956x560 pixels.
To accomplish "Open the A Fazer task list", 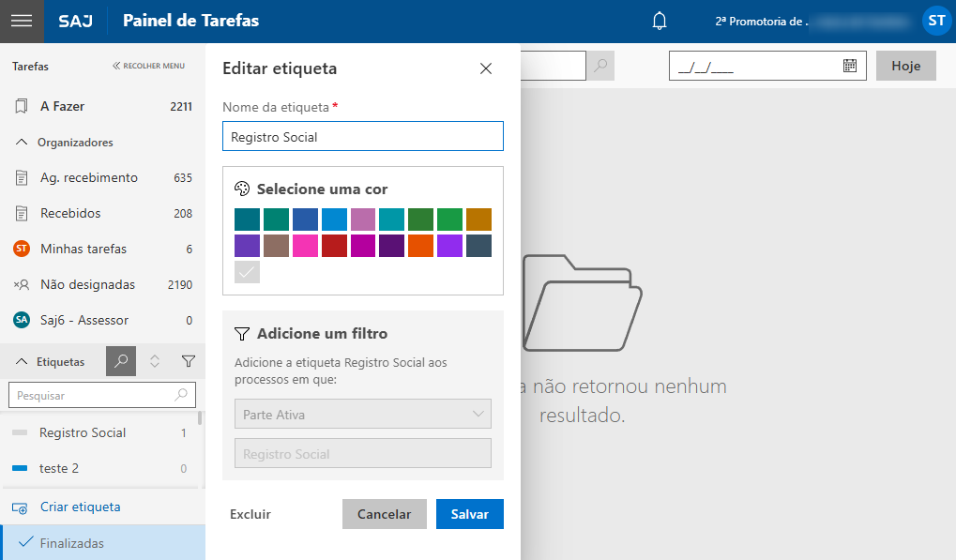I will point(62,107).
